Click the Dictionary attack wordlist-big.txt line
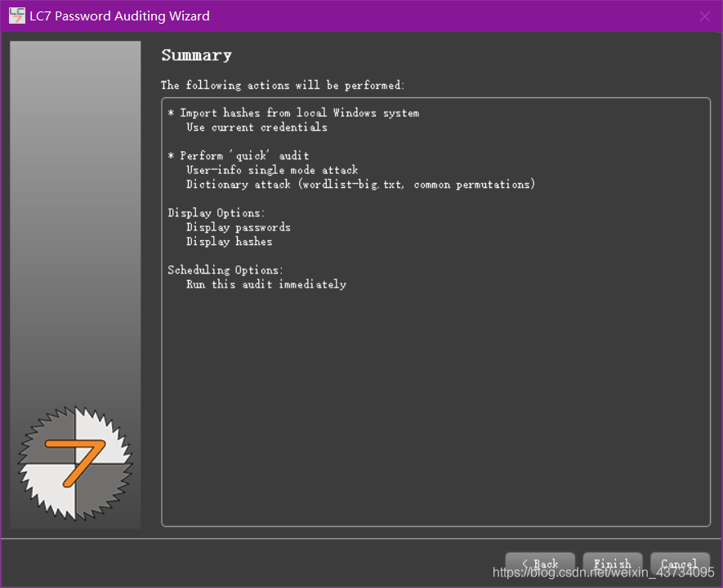The height and width of the screenshot is (588, 723). [x=360, y=185]
